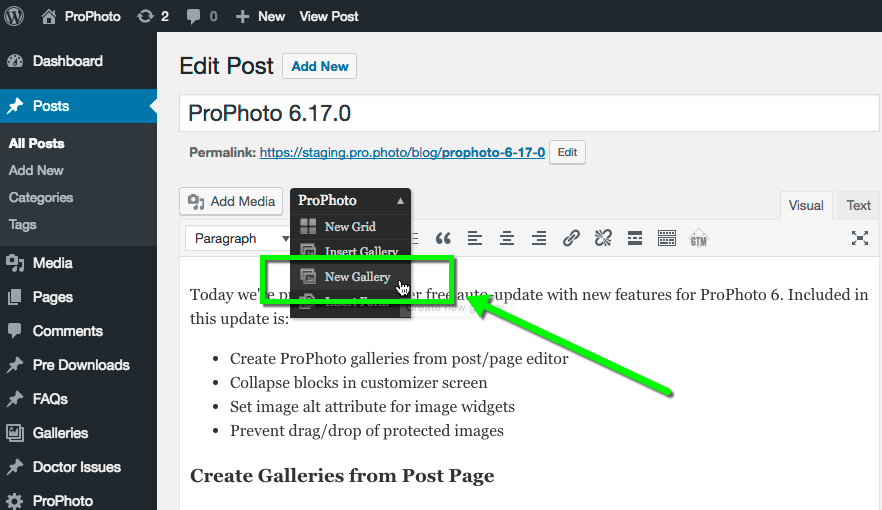Click the WordPress logo icon
Image resolution: width=882 pixels, height=510 pixels.
coord(14,16)
